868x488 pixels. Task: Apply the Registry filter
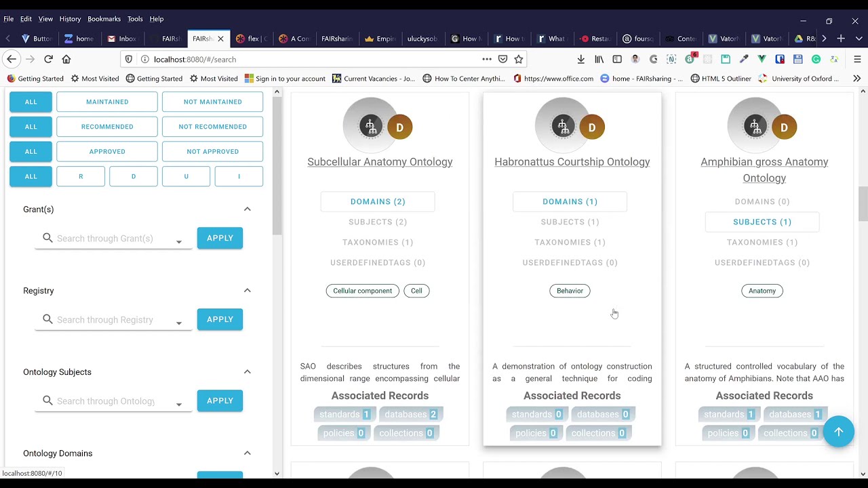(x=220, y=319)
